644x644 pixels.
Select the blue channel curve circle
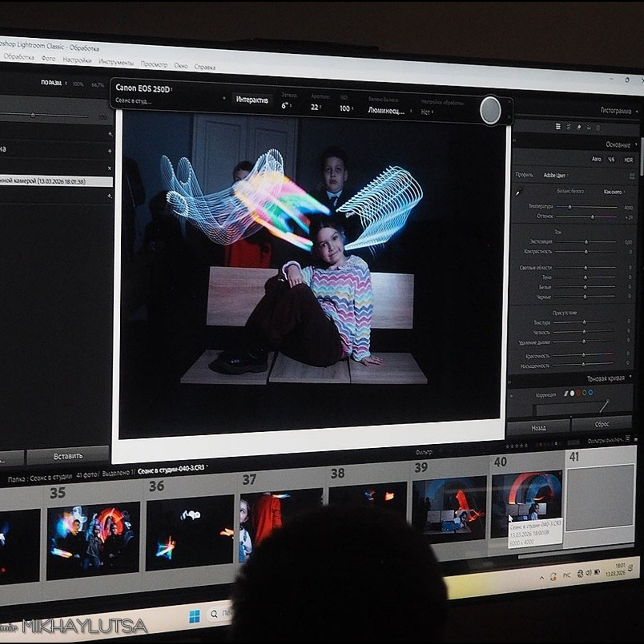coord(590,392)
